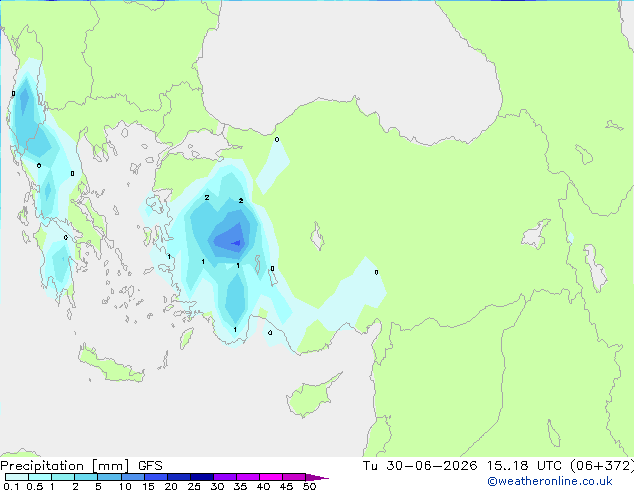Click the Precipitation [mm] title text
Viewport: 634px width, 490px height.
click(x=65, y=466)
